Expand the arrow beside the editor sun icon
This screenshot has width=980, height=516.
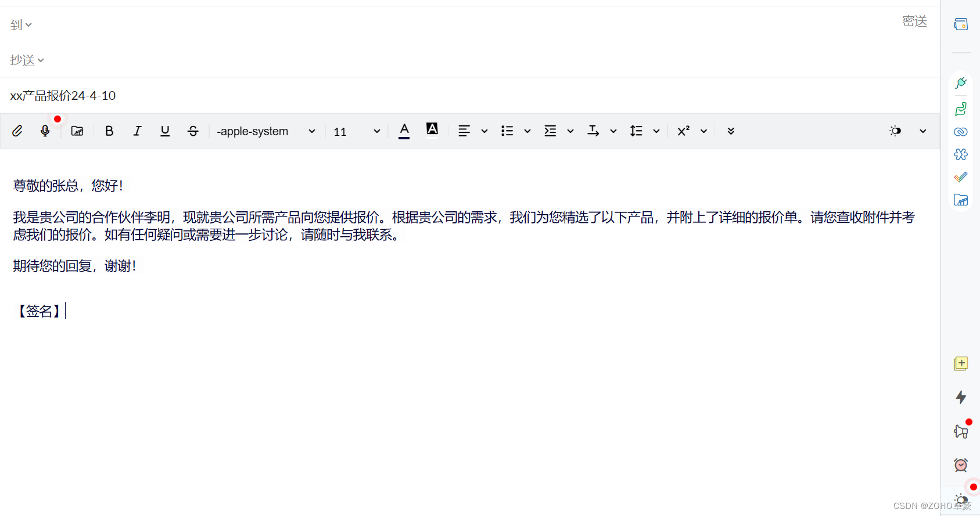coord(922,131)
